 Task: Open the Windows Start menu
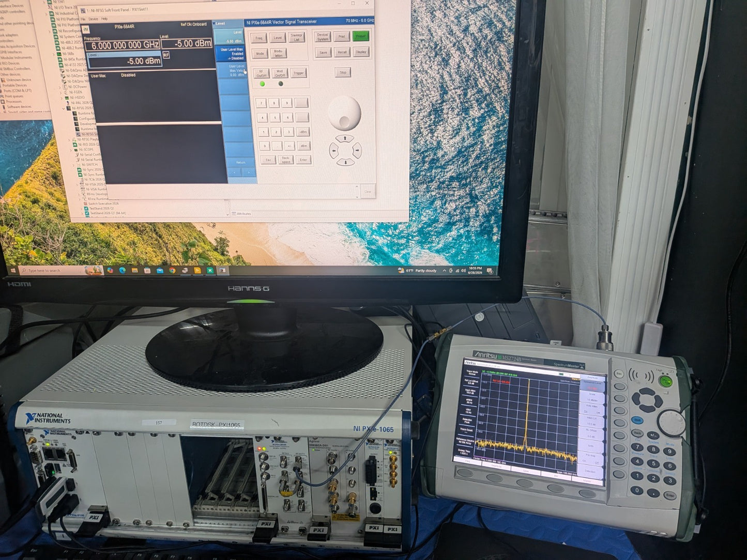13,270
